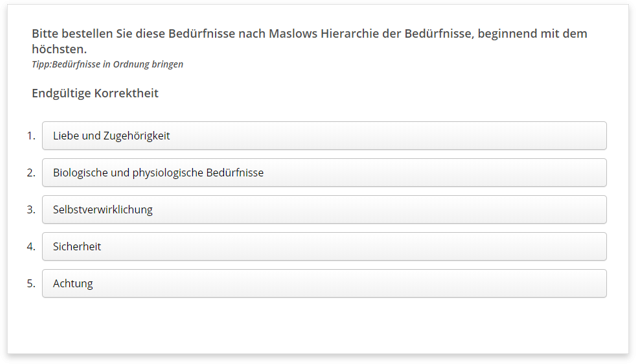Click the word 'höchsten.' on the second line

pyautogui.click(x=59, y=49)
